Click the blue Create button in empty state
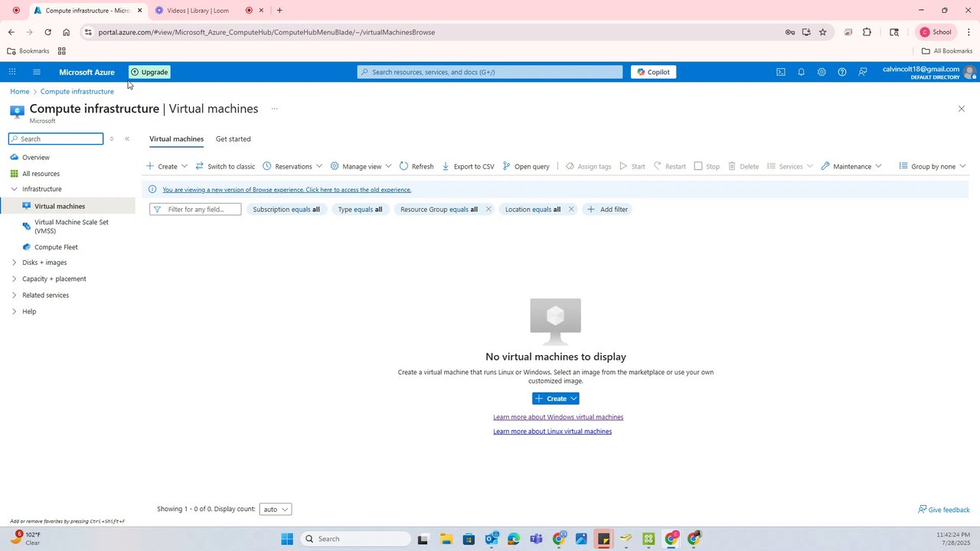Image resolution: width=980 pixels, height=551 pixels. click(556, 399)
